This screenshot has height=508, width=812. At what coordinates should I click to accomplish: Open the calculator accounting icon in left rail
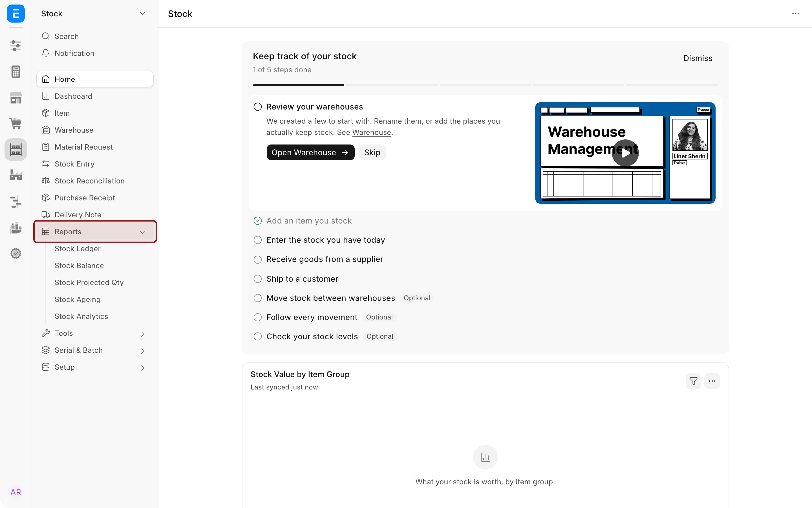tap(16, 72)
